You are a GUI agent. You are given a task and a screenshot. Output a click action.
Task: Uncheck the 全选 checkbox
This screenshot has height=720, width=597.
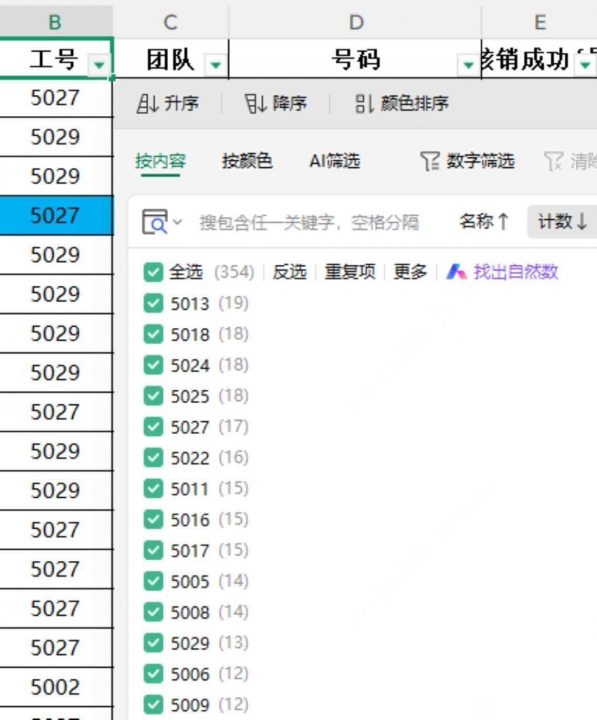tap(153, 272)
